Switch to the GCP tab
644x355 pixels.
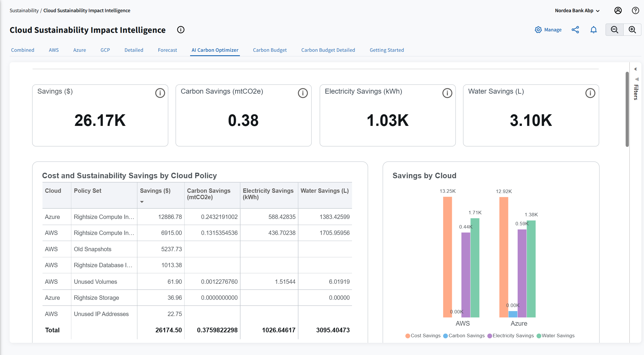(x=105, y=50)
